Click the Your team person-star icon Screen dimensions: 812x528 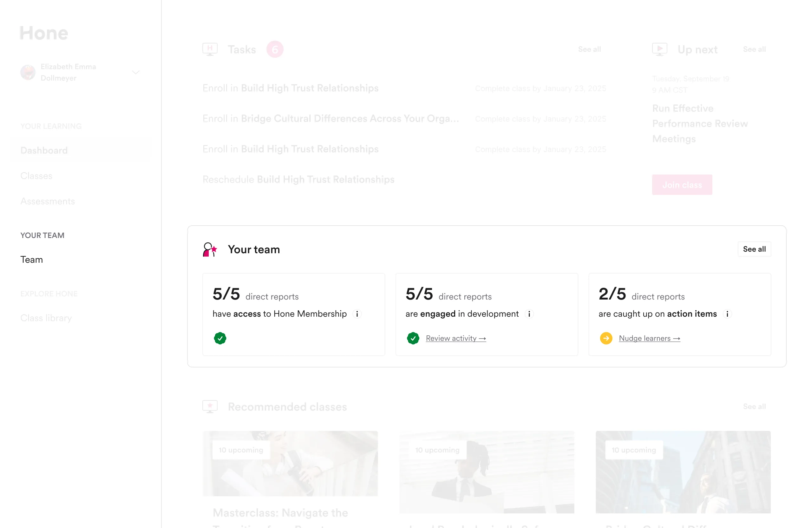pyautogui.click(x=210, y=249)
